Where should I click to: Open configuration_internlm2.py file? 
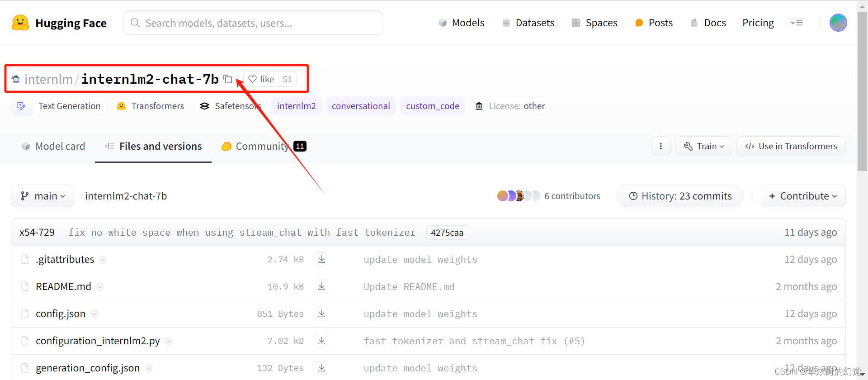pos(98,341)
